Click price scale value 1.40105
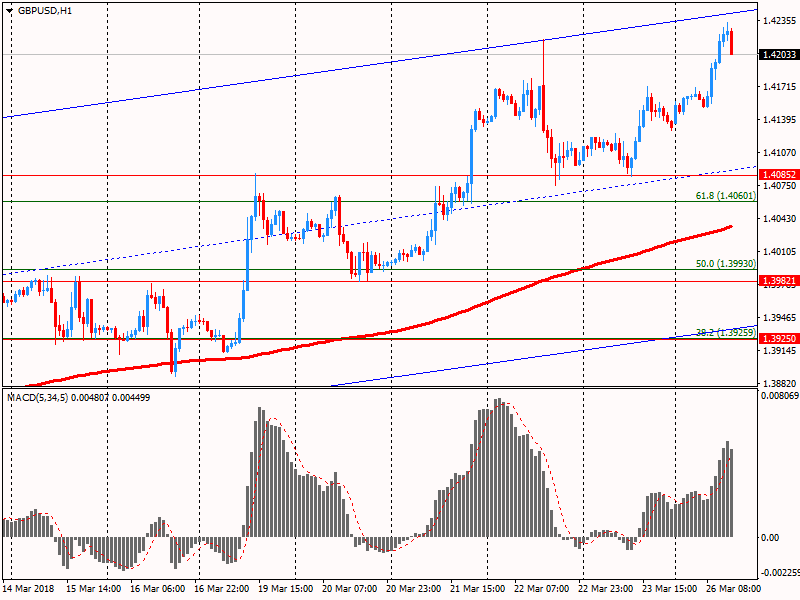Image resolution: width=800 pixels, height=600 pixels. click(779, 252)
